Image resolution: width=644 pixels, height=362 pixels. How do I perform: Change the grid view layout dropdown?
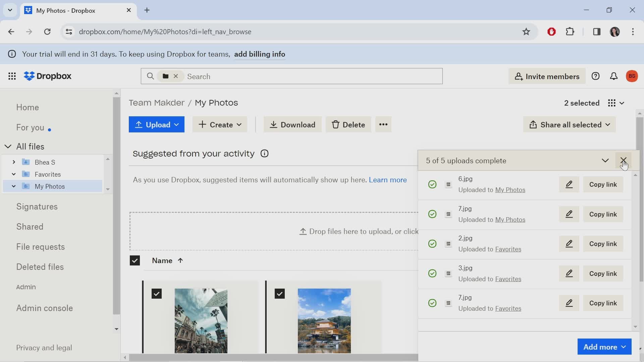[x=616, y=103]
